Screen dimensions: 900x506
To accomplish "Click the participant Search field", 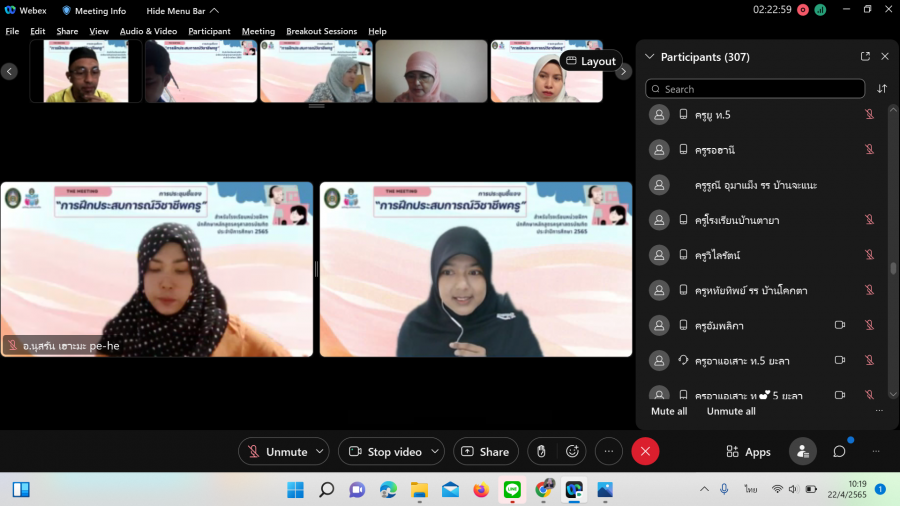I will [x=755, y=89].
